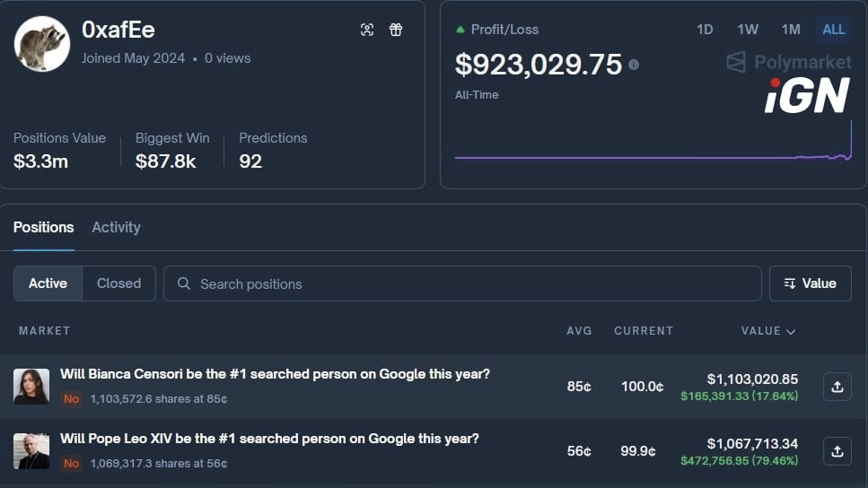Click the Positions Value $3.3m stat
This screenshot has height=488, width=868.
coord(60,151)
